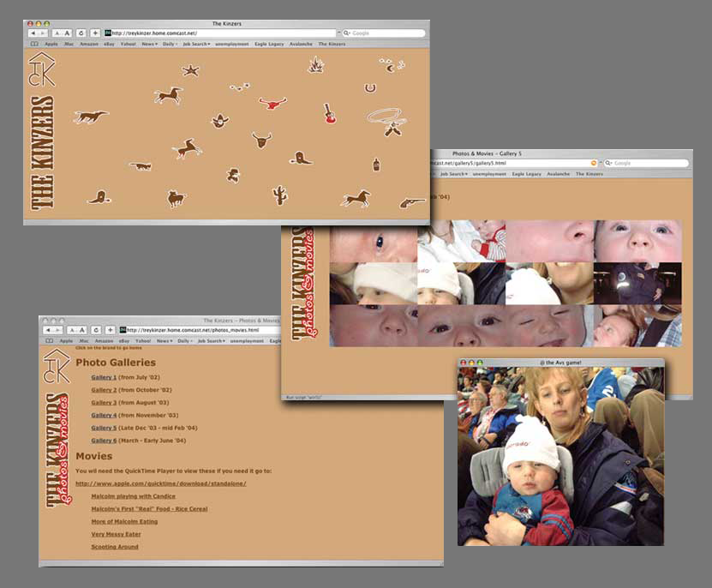Expand the News bookmarks dropdown in The Kinzers window
This screenshot has width=712, height=588.
click(149, 44)
